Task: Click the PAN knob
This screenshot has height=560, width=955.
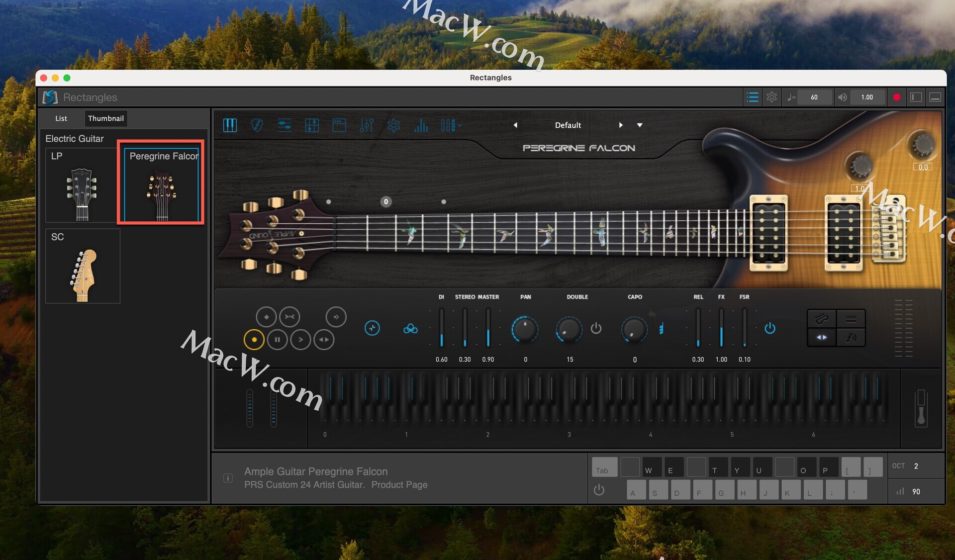Action: coord(525,329)
